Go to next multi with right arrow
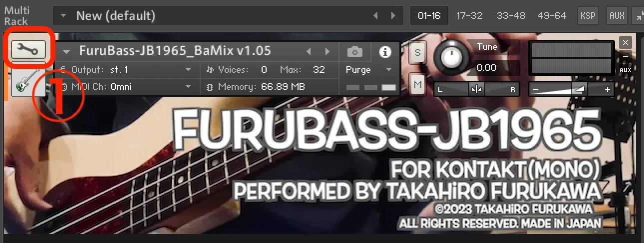The image size is (644, 243). 394,15
